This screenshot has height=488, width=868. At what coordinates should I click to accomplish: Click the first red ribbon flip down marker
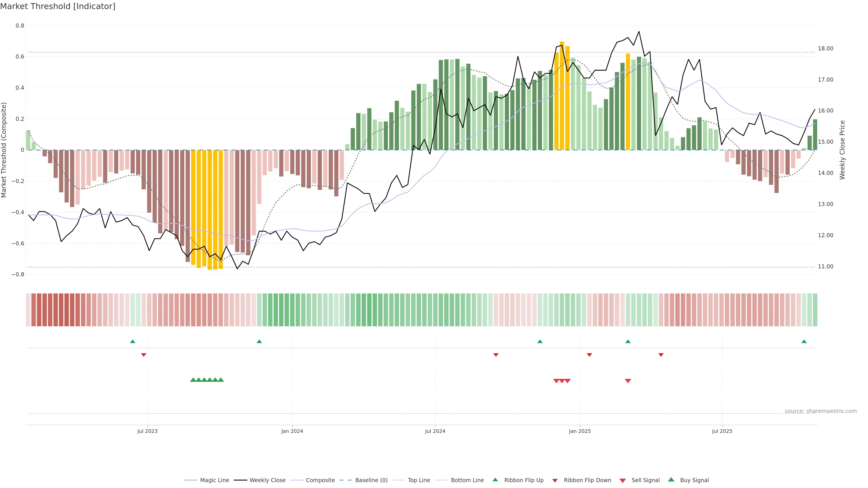click(144, 355)
